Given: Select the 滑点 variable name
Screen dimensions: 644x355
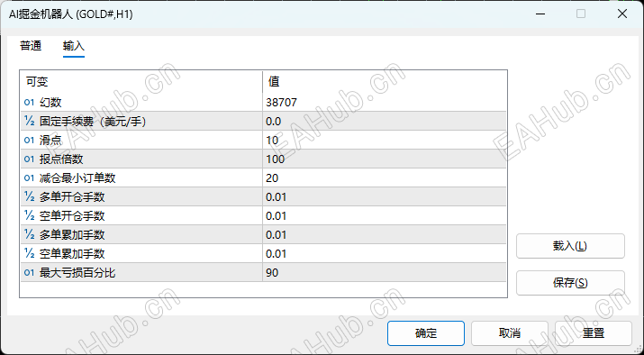Looking at the screenshot, I should pos(50,141).
